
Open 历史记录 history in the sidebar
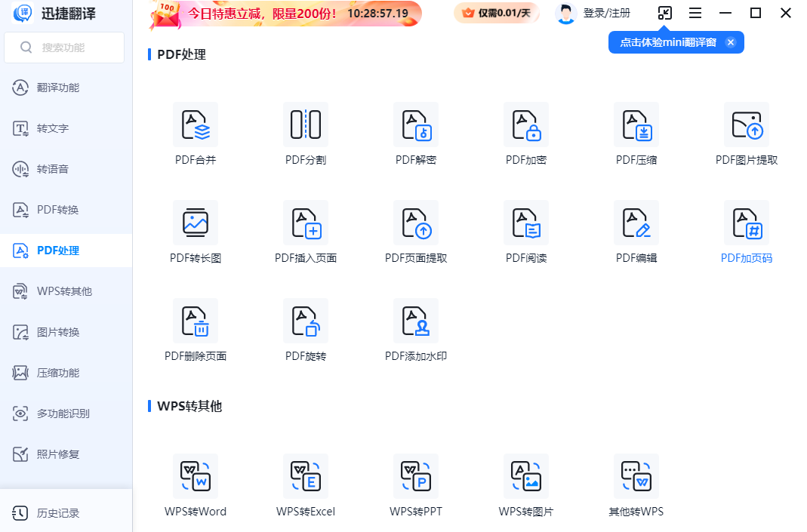click(58, 513)
